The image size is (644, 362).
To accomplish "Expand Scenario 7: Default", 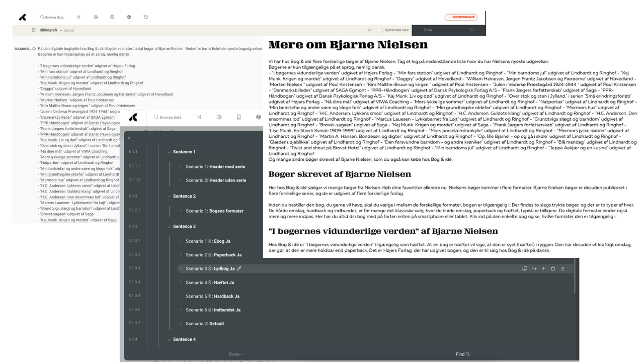I will tap(181, 323).
